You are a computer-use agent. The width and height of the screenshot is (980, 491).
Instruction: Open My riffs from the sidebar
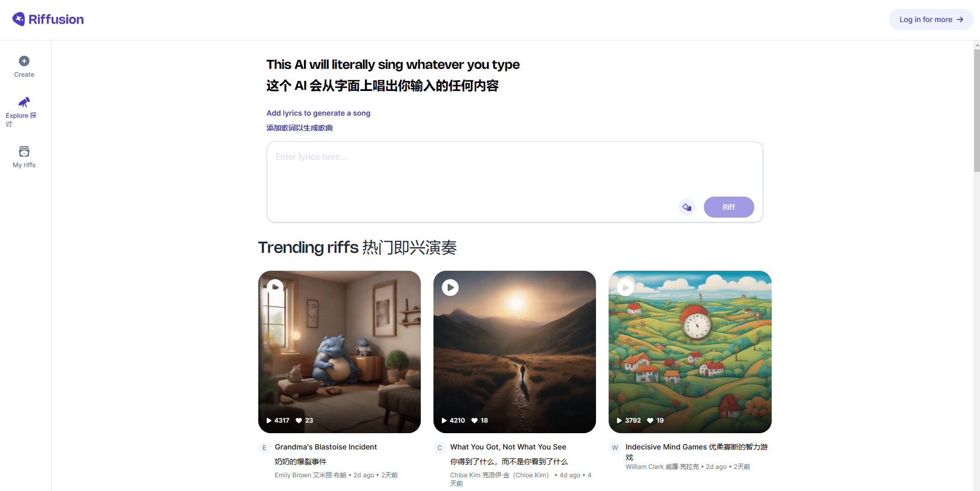[24, 151]
